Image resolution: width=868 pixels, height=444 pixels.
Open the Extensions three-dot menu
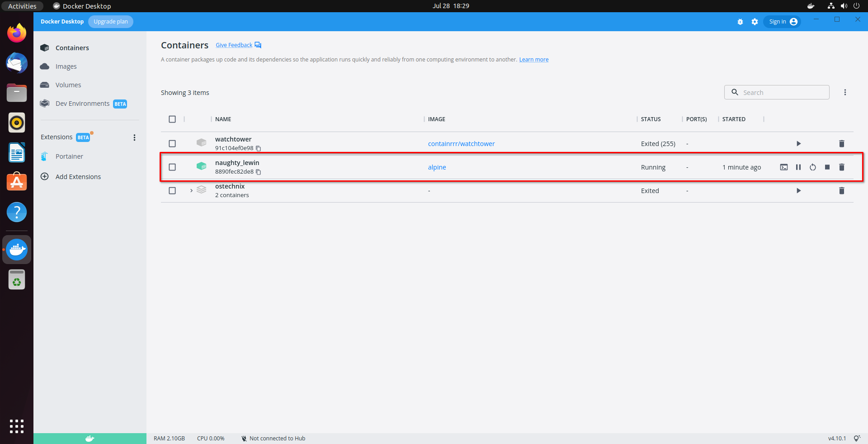pos(134,137)
